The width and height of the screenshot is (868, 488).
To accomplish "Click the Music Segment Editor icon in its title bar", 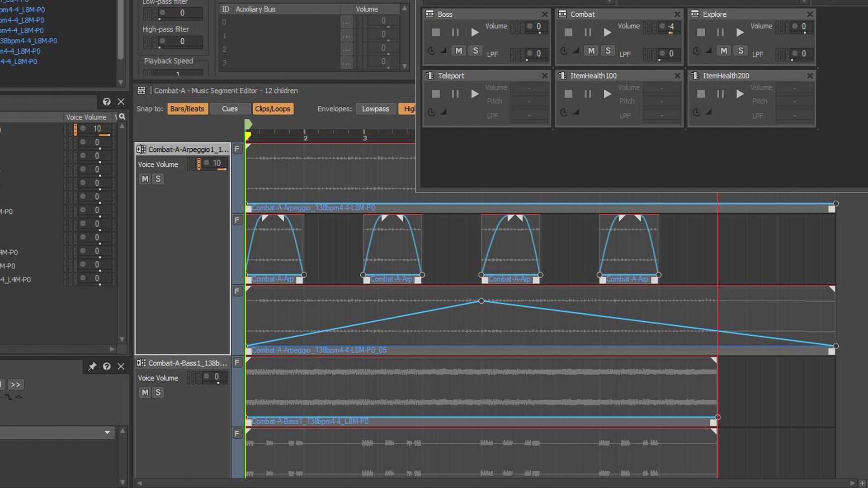I will 141,90.
